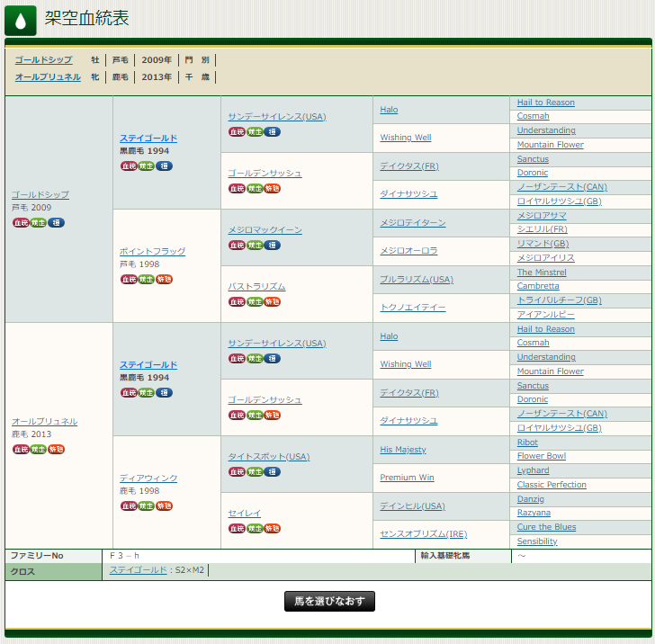655x644 pixels.
Task: Click the orange broodmare badge under パストラリズム
Action: click(x=272, y=302)
